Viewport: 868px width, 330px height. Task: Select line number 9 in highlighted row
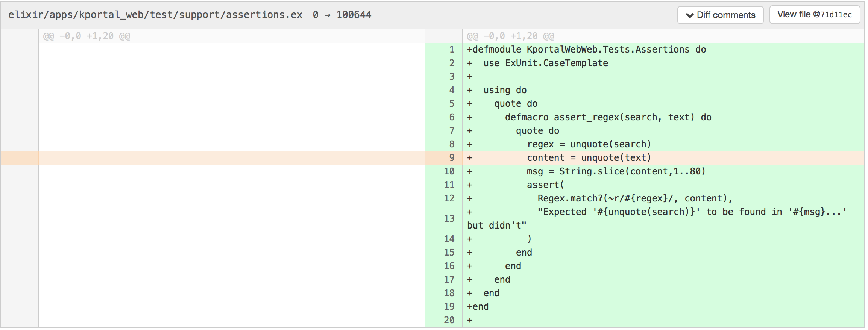tap(452, 158)
